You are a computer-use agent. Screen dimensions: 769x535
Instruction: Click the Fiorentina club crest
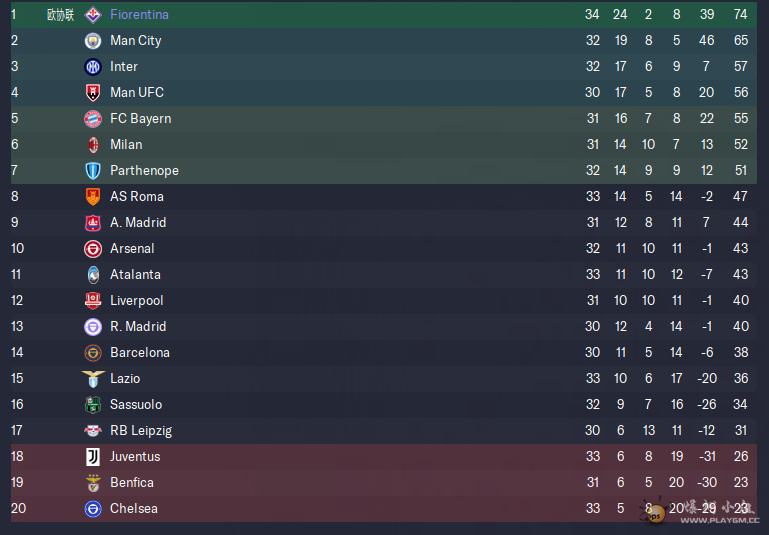[x=93, y=15]
